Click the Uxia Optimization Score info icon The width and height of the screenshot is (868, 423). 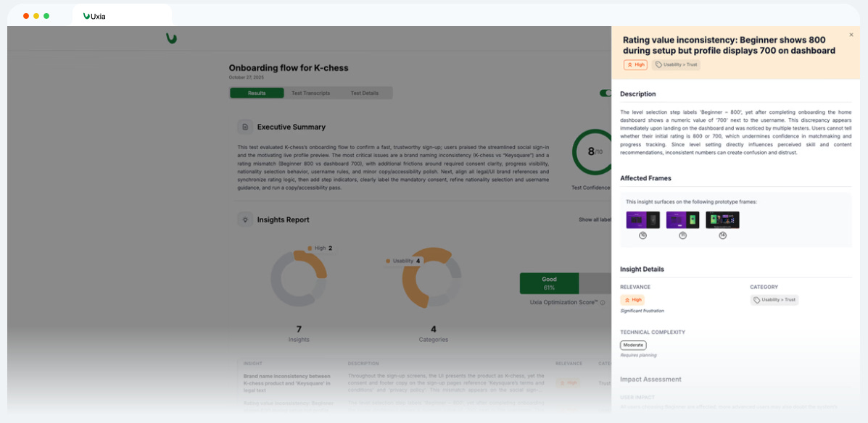(x=603, y=303)
